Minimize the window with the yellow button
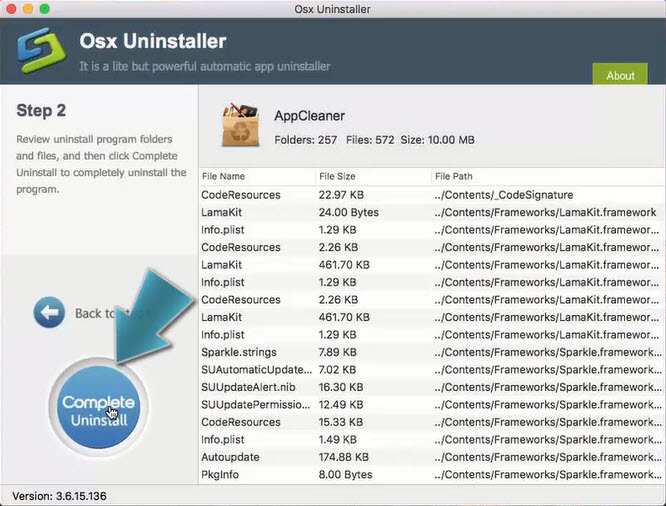This screenshot has width=666, height=506. 28,9
